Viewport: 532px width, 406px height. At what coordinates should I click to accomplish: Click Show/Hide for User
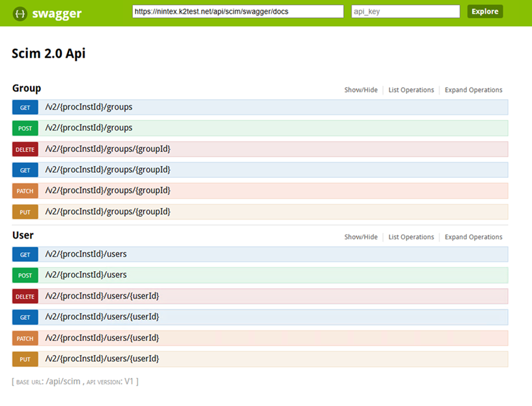[x=361, y=237]
